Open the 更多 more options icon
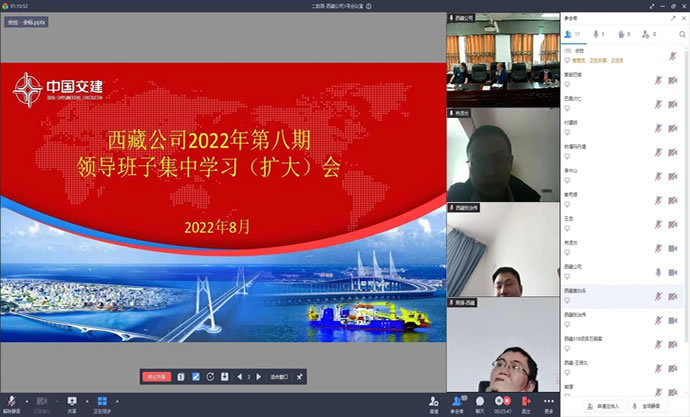This screenshot has height=417, width=690. click(x=549, y=399)
